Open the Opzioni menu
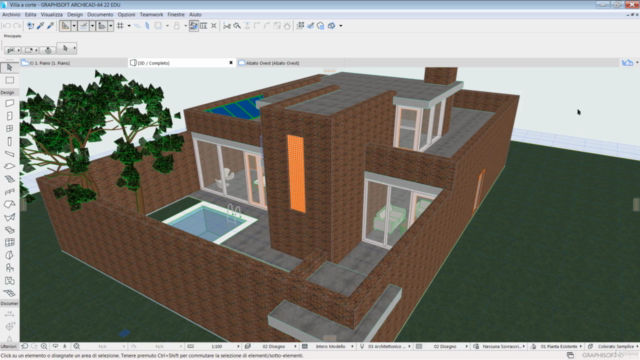 click(127, 14)
